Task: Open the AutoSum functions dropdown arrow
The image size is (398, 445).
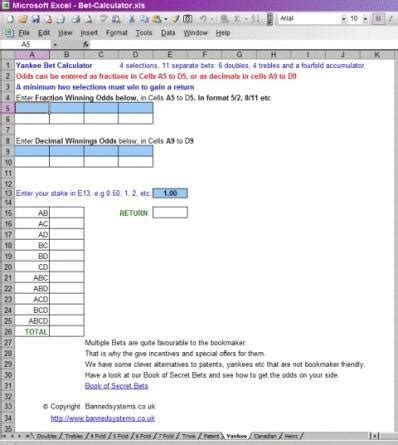Action: [x=245, y=19]
